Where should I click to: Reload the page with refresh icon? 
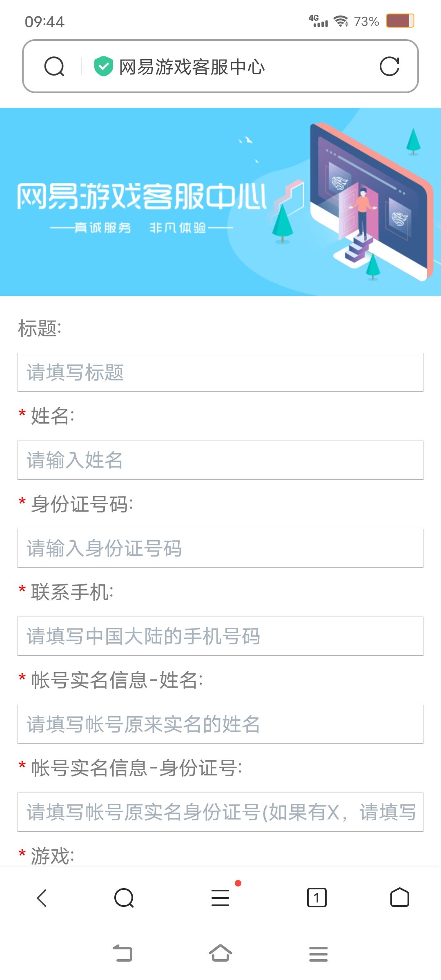pyautogui.click(x=389, y=67)
